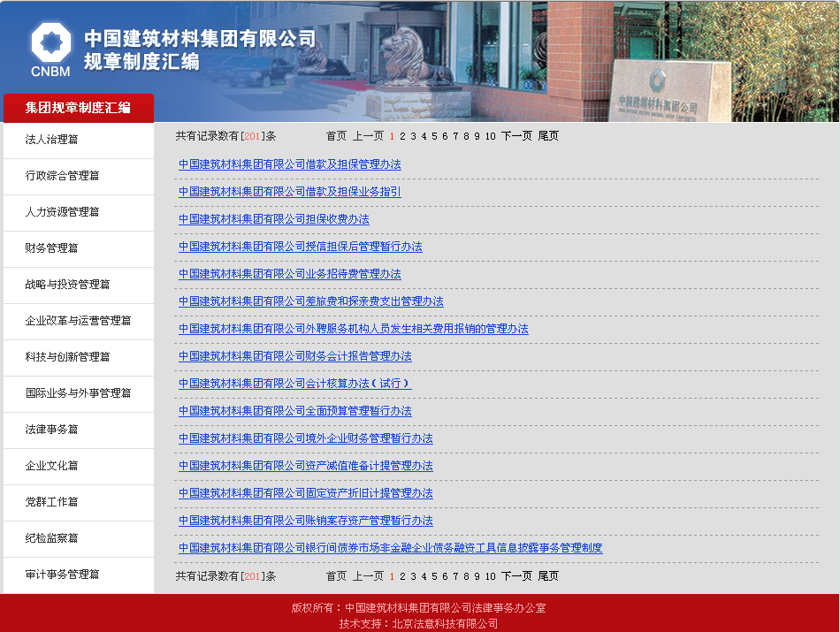The width and height of the screenshot is (840, 632).
Task: Jump to page 10 in lower pagination
Action: tap(491, 577)
